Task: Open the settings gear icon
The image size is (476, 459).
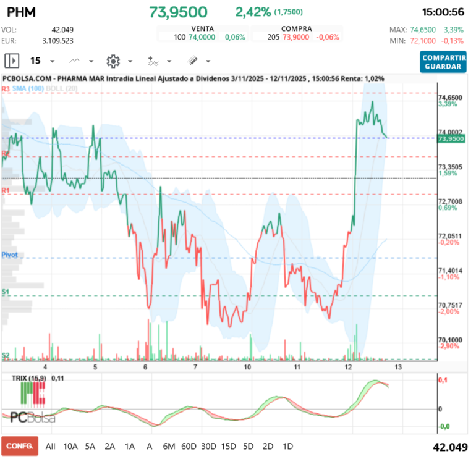Action: point(113,61)
